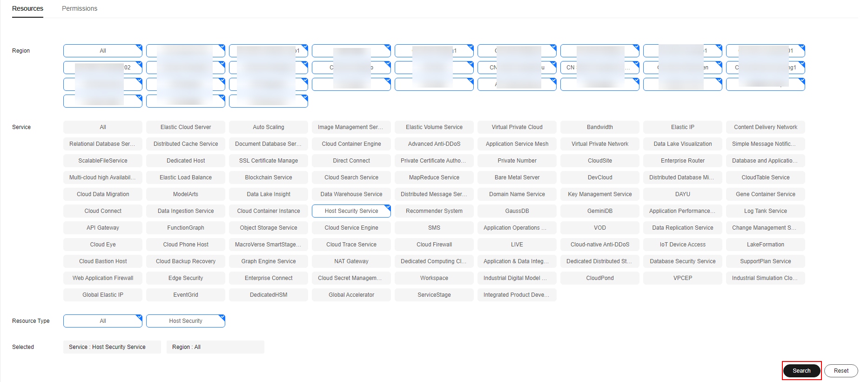868x382 pixels.
Task: Select Cloud Firewall service
Action: pyautogui.click(x=434, y=245)
